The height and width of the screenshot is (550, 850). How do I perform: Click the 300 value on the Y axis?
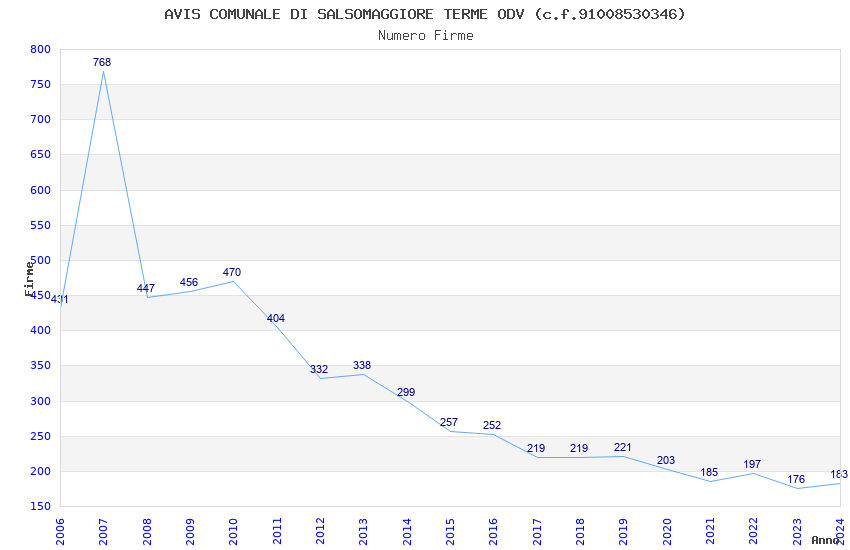[41, 402]
